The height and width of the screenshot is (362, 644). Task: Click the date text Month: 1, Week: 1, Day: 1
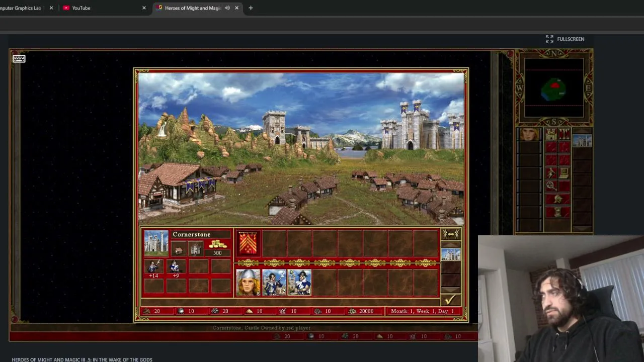tap(422, 311)
